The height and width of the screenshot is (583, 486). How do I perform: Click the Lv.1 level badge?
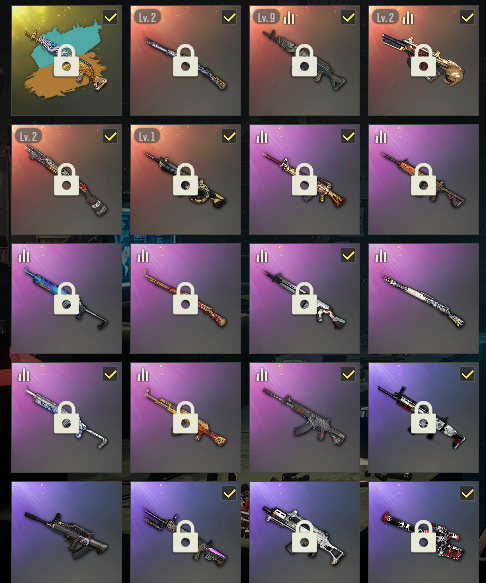tap(147, 136)
